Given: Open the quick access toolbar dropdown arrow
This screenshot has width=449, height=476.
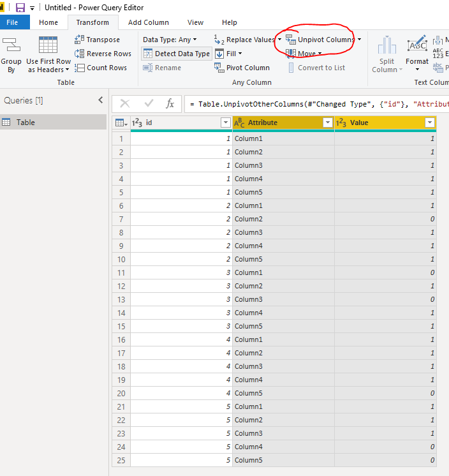Looking at the screenshot, I should click(32, 8).
